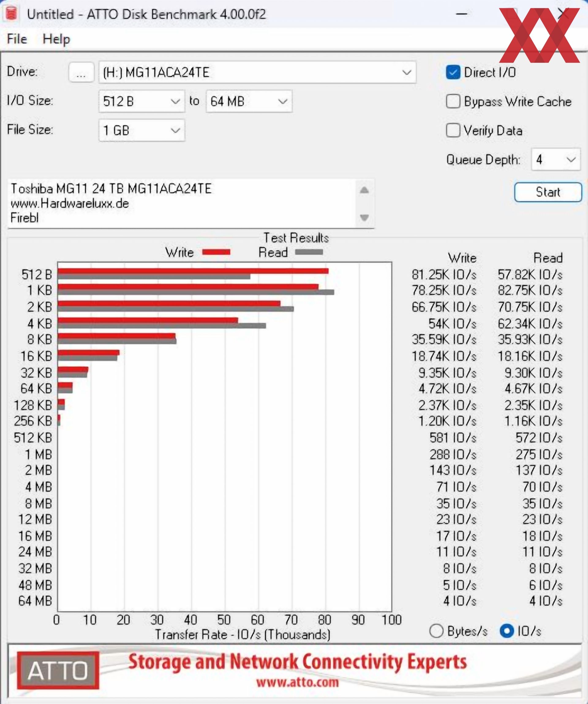Click the red Write legend swatch
The height and width of the screenshot is (704, 588).
point(216,252)
